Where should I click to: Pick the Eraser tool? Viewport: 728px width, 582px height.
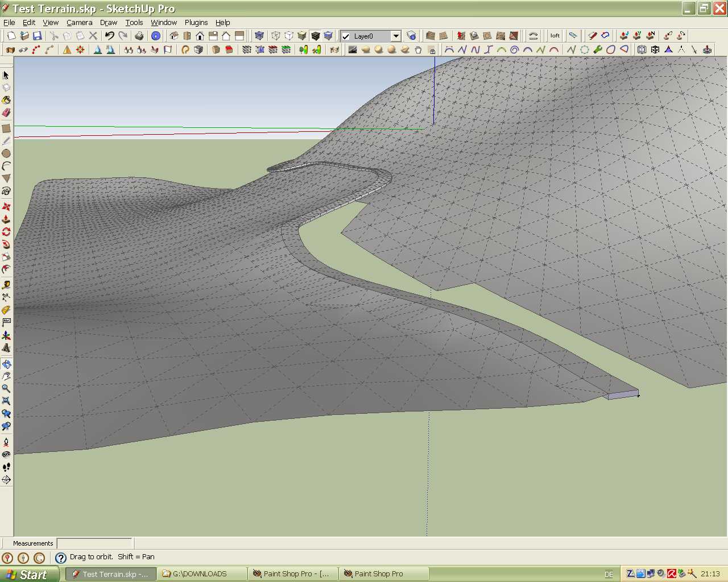6,113
